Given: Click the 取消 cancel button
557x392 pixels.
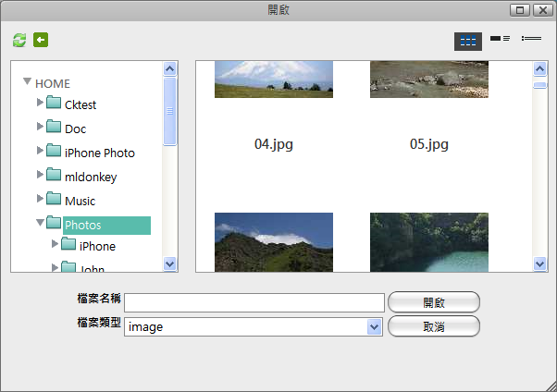Looking at the screenshot, I should pyautogui.click(x=433, y=326).
